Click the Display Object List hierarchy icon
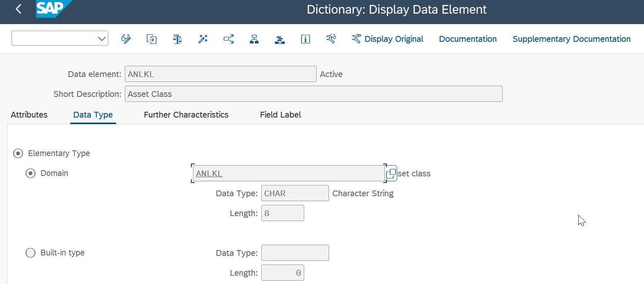This screenshot has width=644, height=284. 254,39
